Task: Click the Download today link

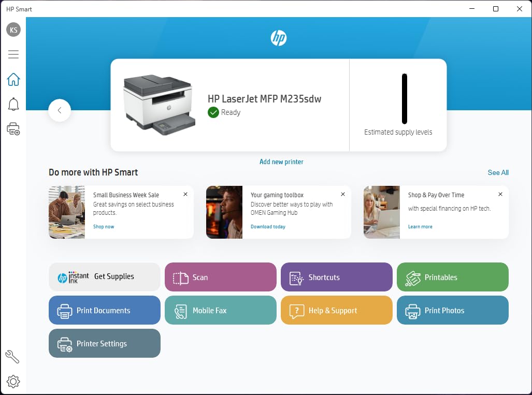Action: (268, 226)
